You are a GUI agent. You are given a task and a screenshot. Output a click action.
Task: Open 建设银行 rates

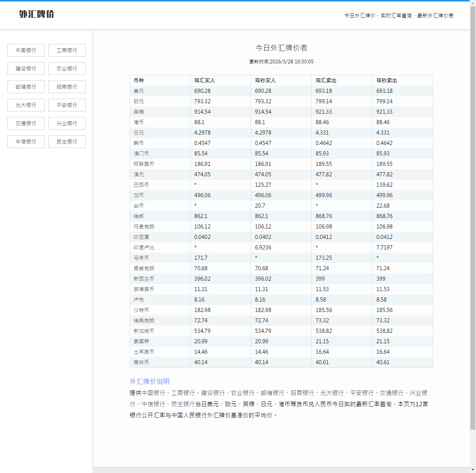[x=26, y=69]
